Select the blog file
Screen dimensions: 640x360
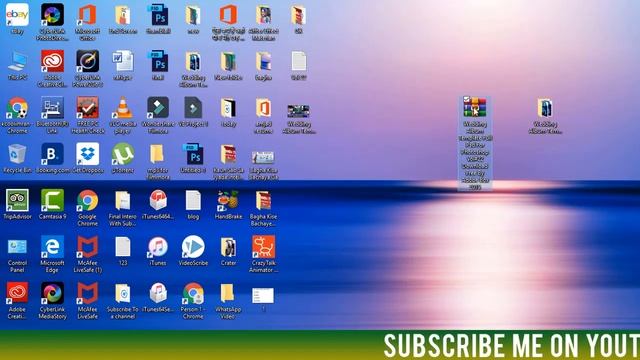click(x=193, y=201)
